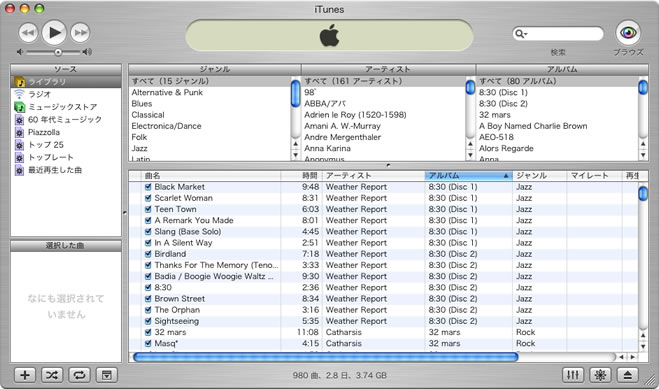The height and width of the screenshot is (389, 659).
Task: Select Alors Regarde in album browser
Action: click(557, 148)
